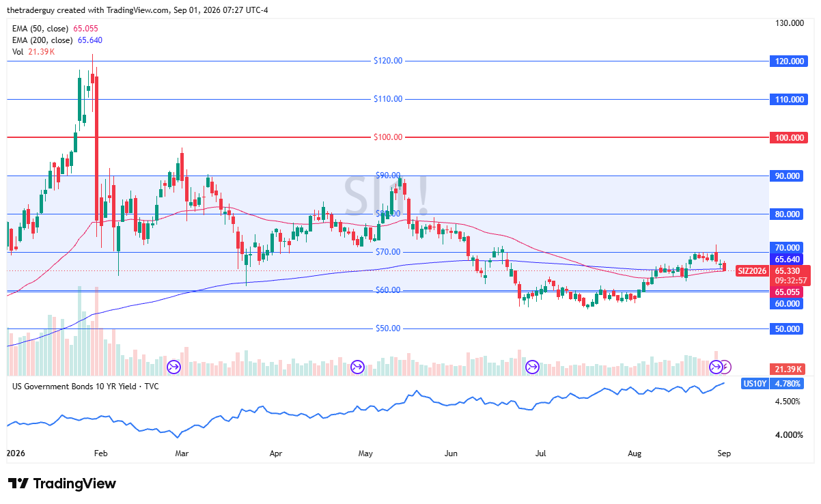Screen dimensions: 821x504
Task: Click the May label on time axis
Action: click(365, 453)
